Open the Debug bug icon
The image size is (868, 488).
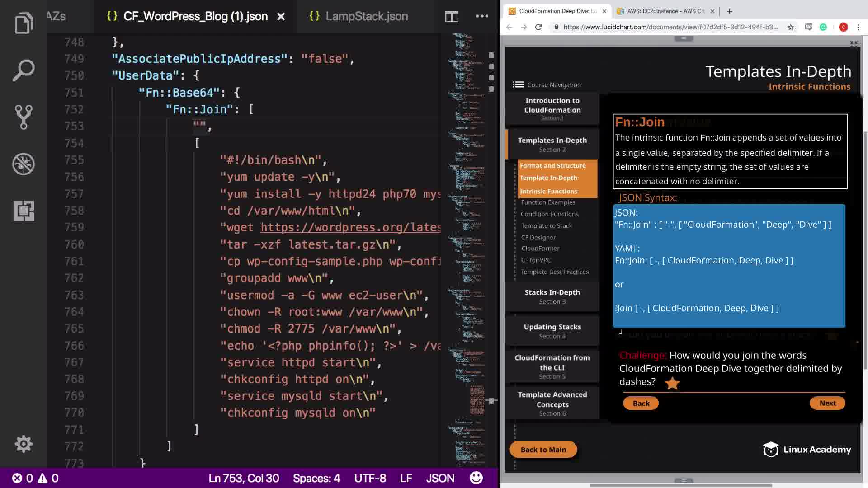click(24, 164)
